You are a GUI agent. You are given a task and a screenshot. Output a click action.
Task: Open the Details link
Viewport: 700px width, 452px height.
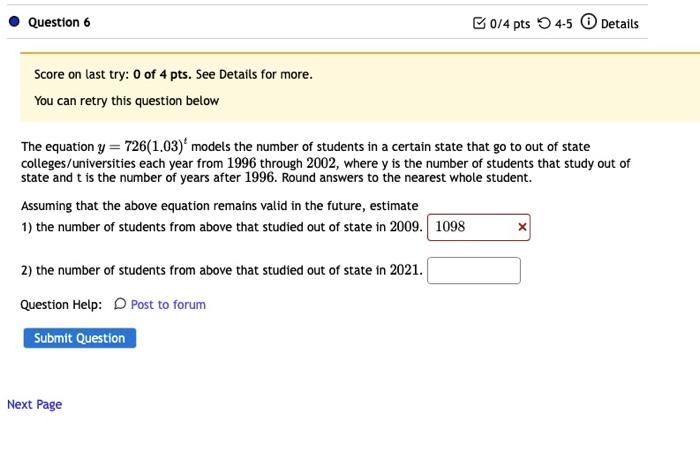619,23
